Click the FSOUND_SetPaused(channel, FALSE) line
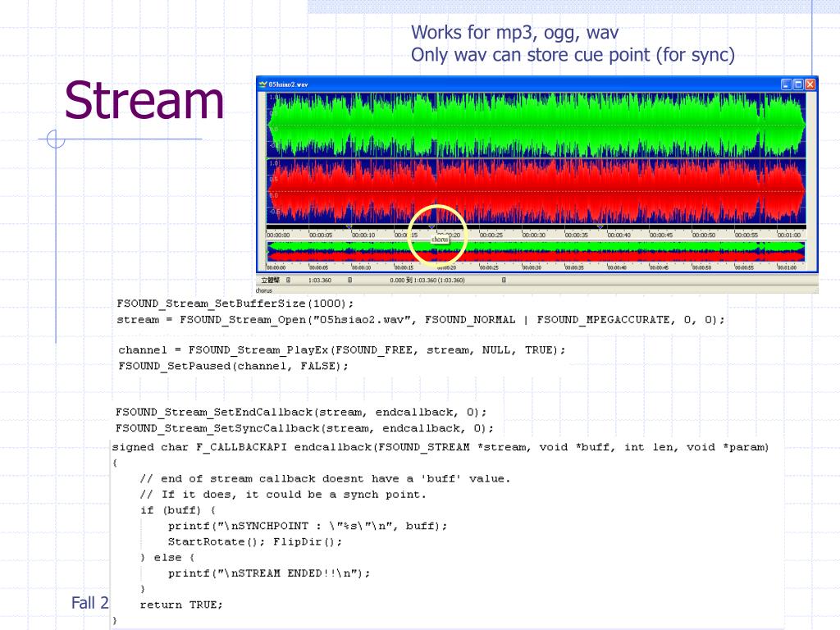Viewport: 840px width, 630px height. pos(233,366)
